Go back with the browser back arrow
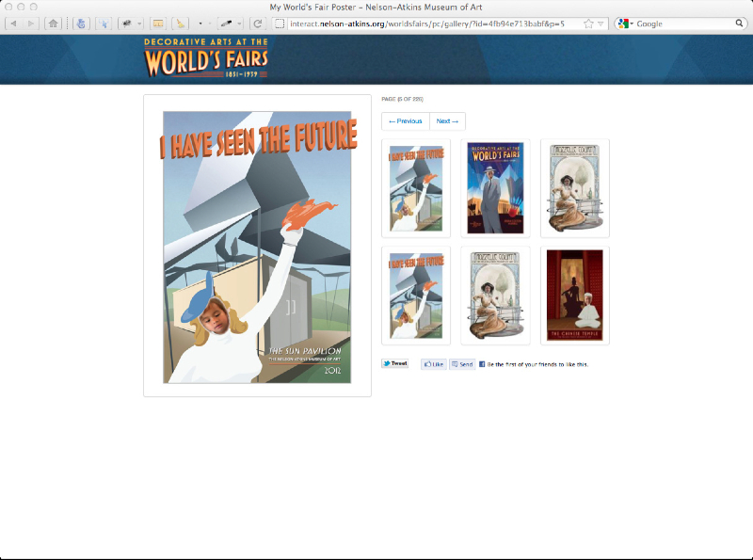Image resolution: width=753 pixels, height=560 pixels. (13, 24)
